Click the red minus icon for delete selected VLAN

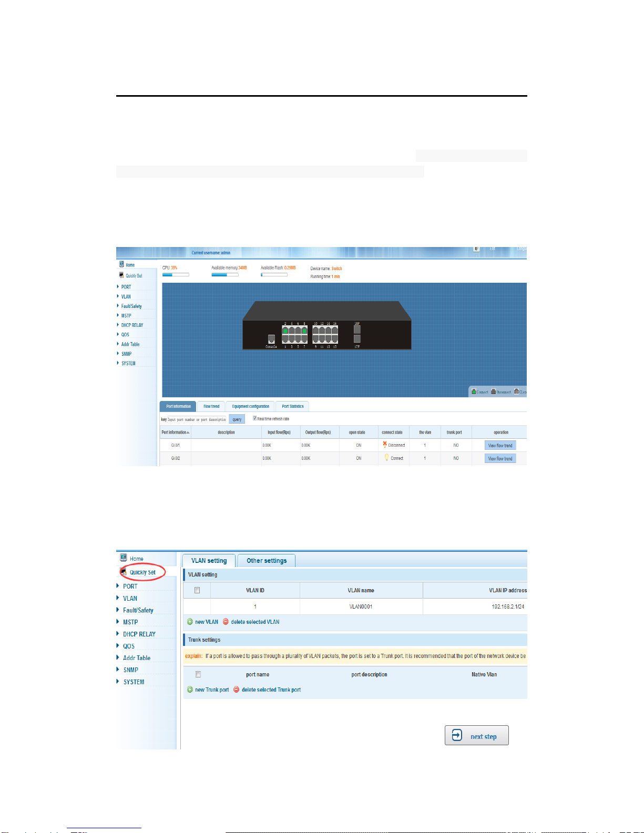coord(226,622)
